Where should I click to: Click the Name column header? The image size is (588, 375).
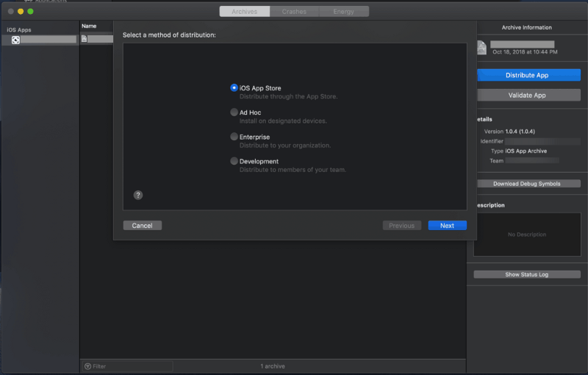click(89, 26)
